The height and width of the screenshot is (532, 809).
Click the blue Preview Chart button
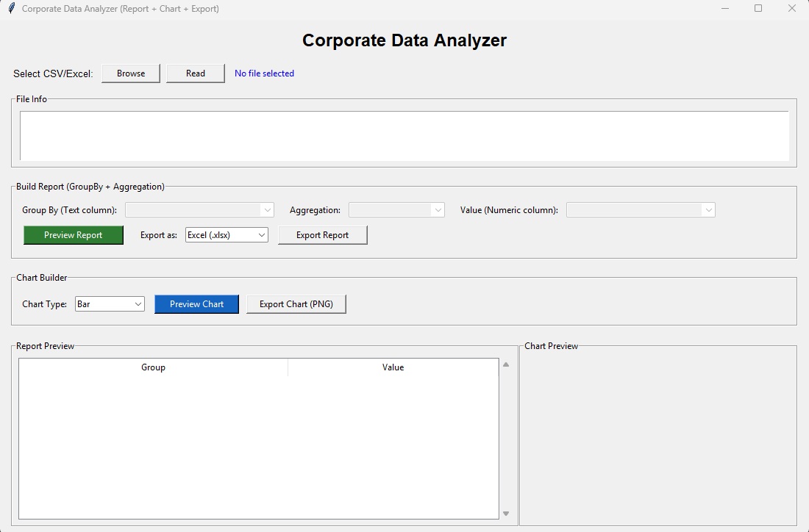(x=196, y=304)
